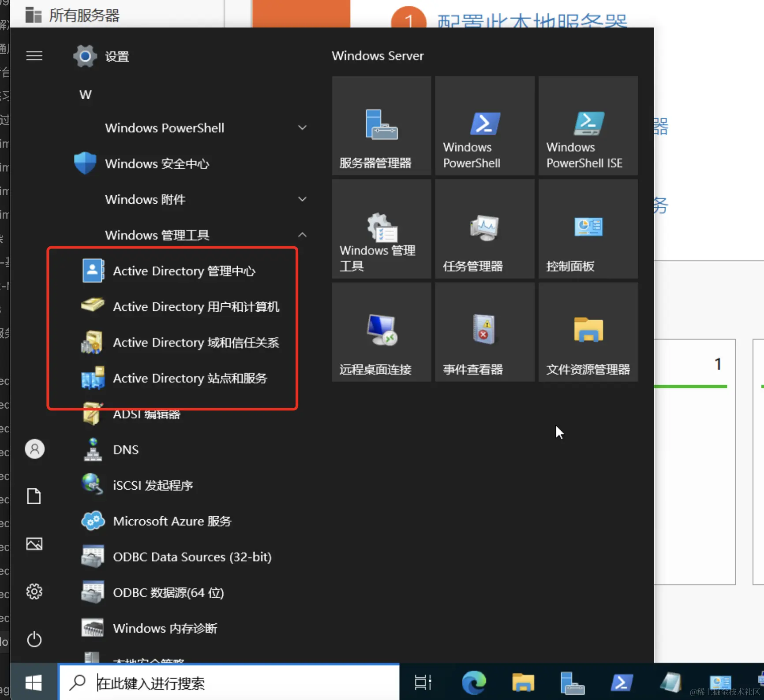The image size is (764, 700).
Task: Launch Windows 内存诊断
Action: [x=149, y=628]
